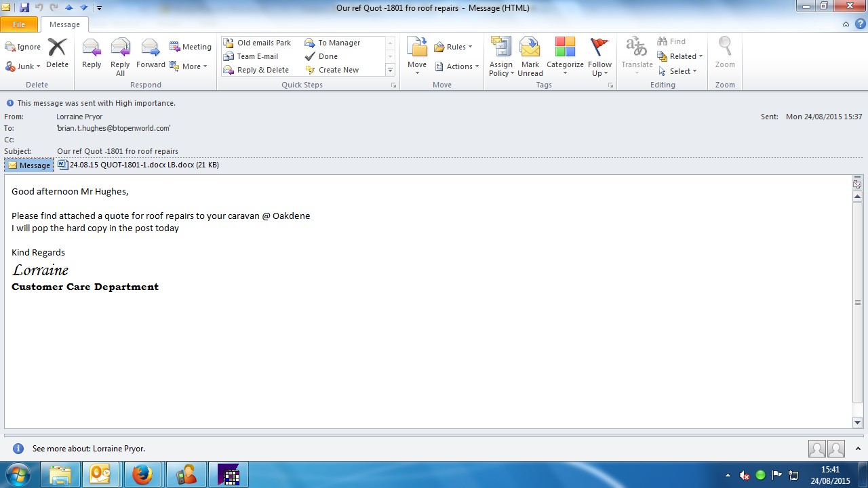Open the Move folder dropdown

417,56
